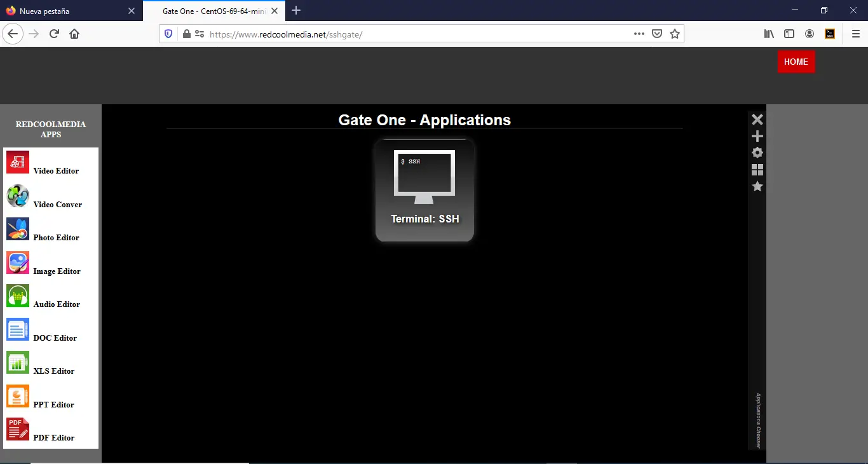Open the Video Conver text link
868x464 pixels.
pos(58,205)
